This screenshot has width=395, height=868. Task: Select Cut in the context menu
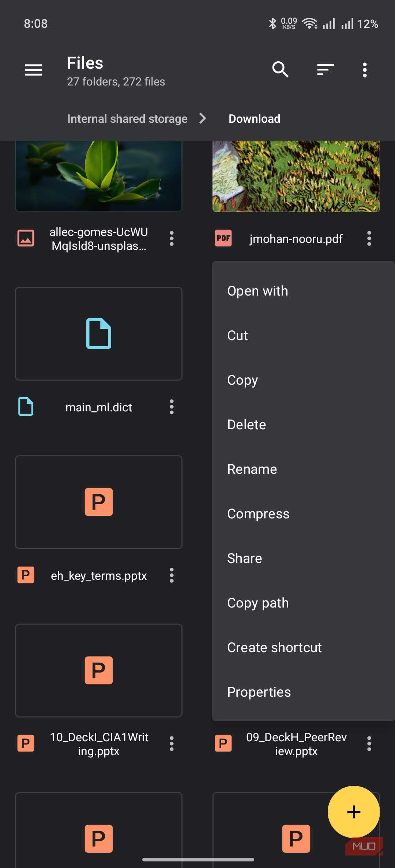303,336
